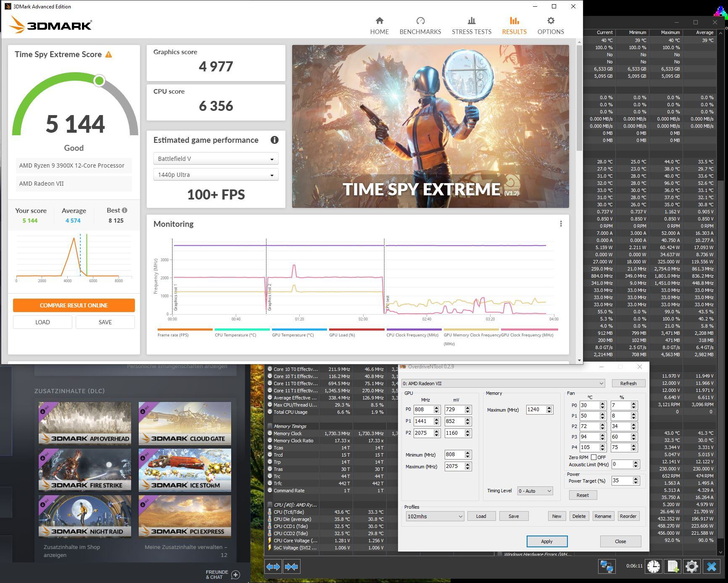This screenshot has width=728, height=583.
Task: Open the HOME tab in 3DMark
Action: click(x=379, y=26)
